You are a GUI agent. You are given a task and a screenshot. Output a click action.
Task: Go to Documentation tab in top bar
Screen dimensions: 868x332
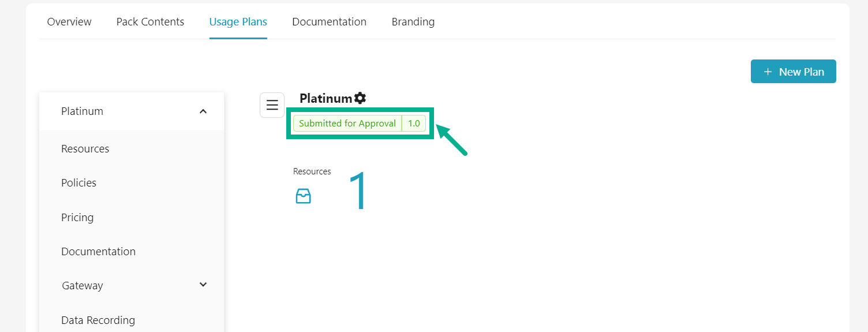tap(329, 22)
